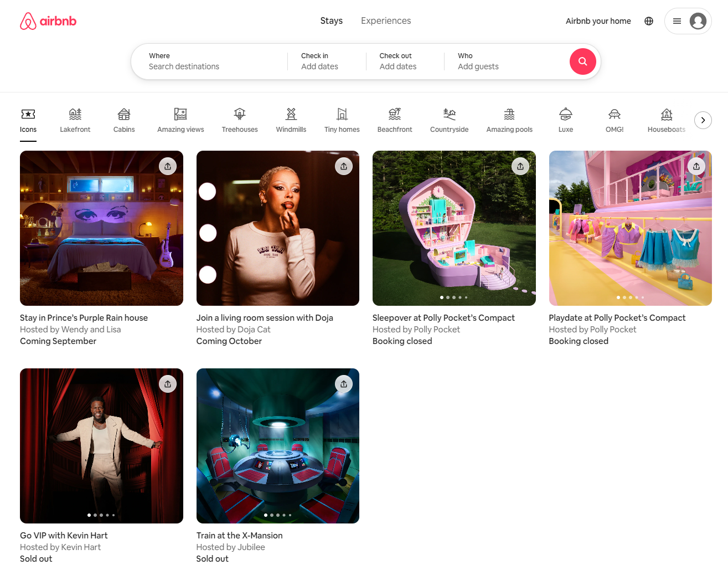Open the hamburger user menu
The image size is (728, 570).
click(x=677, y=21)
